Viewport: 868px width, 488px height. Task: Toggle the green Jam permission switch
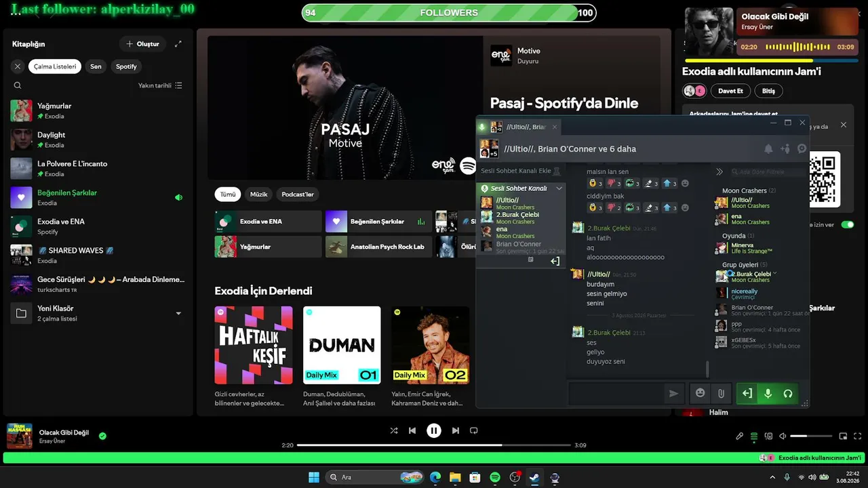848,224
